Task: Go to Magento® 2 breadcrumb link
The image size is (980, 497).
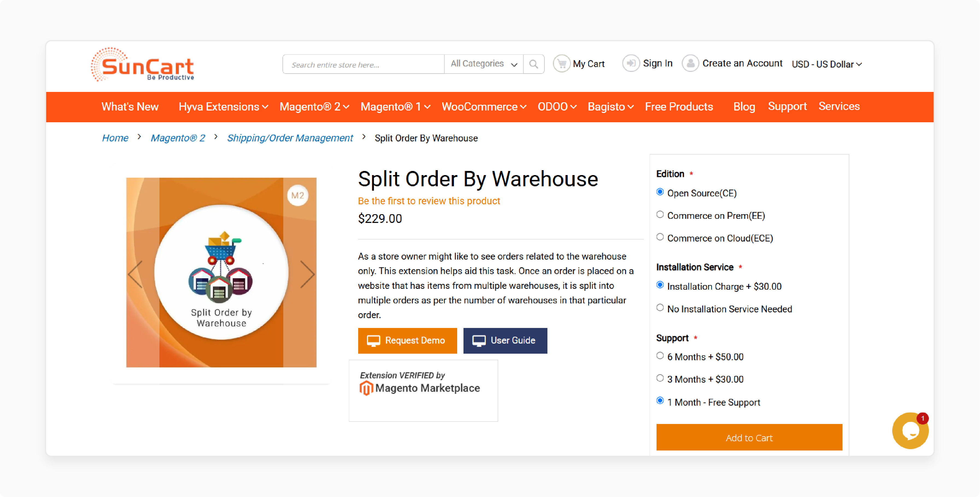Action: click(178, 138)
